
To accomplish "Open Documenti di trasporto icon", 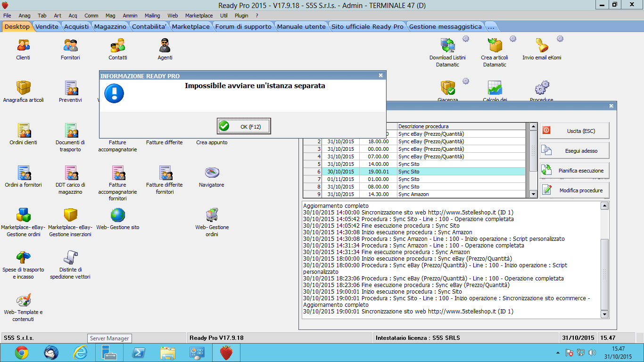I will [x=70, y=131].
